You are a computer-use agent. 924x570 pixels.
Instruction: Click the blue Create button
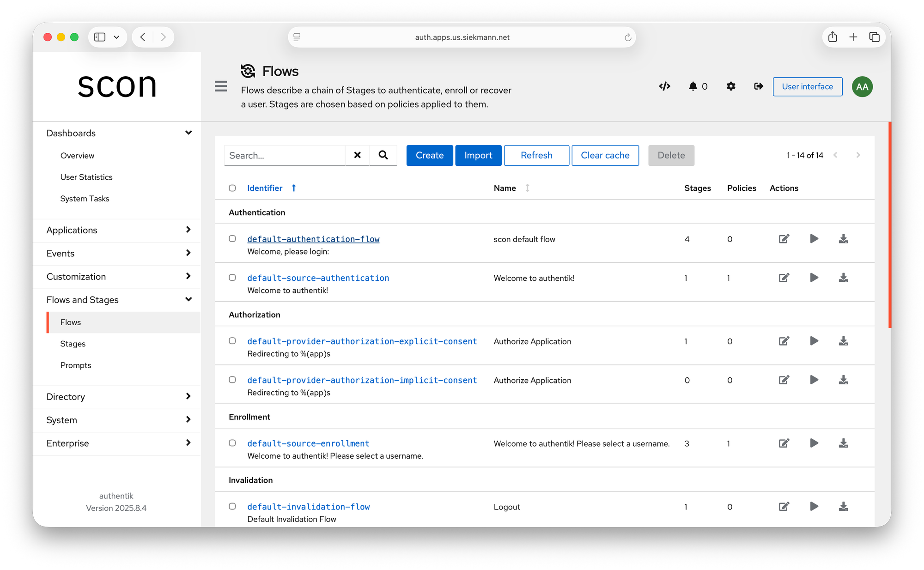tap(430, 155)
